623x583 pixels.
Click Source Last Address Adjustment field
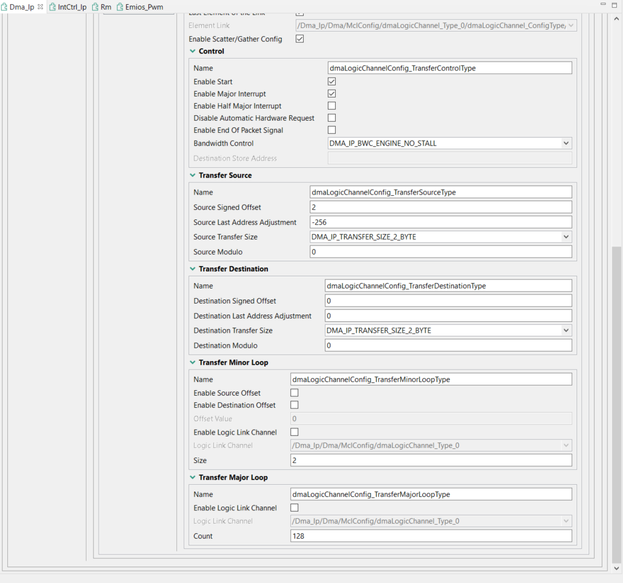pyautogui.click(x=441, y=222)
